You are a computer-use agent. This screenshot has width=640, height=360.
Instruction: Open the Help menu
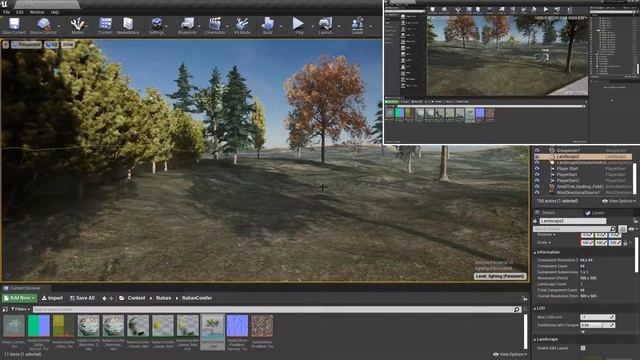(55, 12)
